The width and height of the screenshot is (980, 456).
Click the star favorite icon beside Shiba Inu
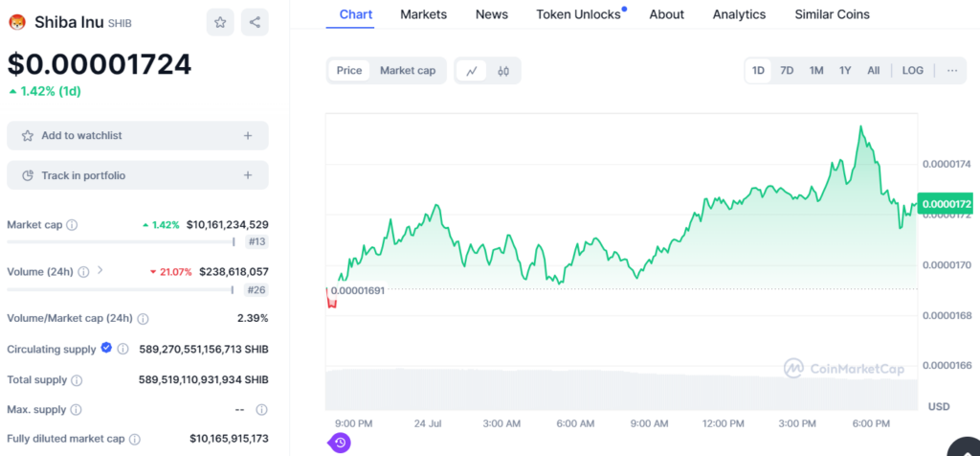[x=220, y=23]
